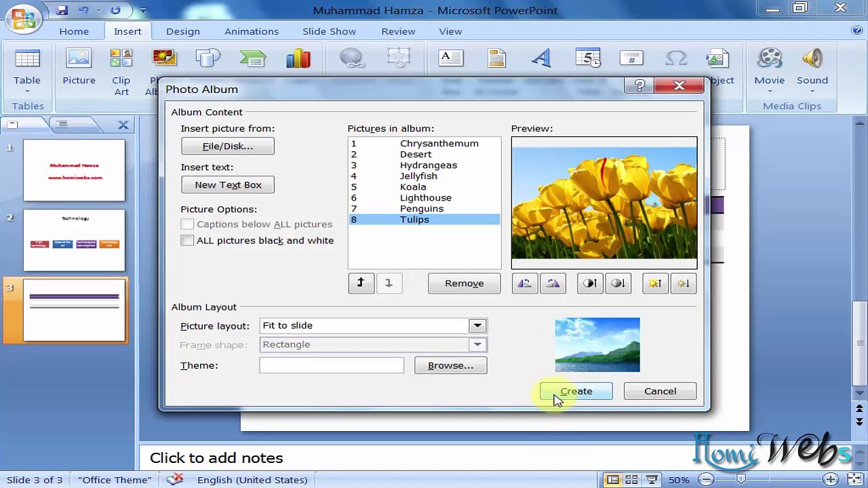Click the Shapes icon in the ribbon
Viewport: 868px width, 488px height.
tap(208, 60)
